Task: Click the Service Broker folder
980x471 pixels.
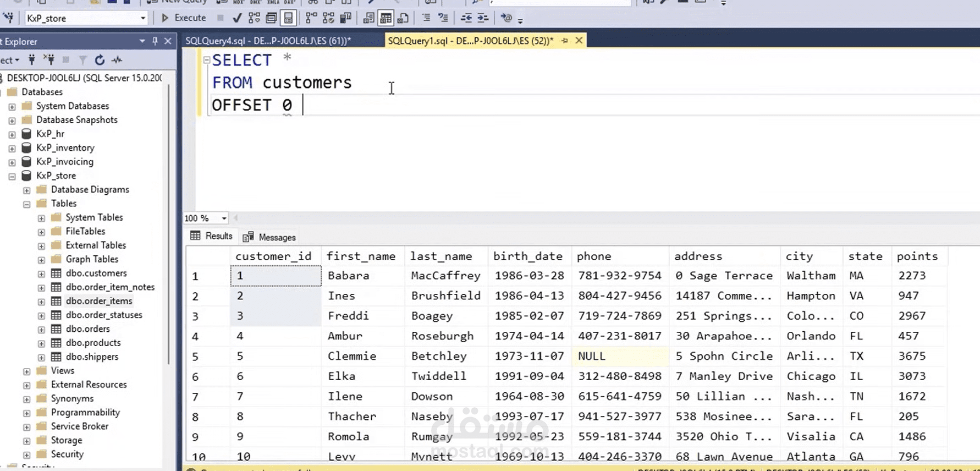Action: (x=80, y=426)
